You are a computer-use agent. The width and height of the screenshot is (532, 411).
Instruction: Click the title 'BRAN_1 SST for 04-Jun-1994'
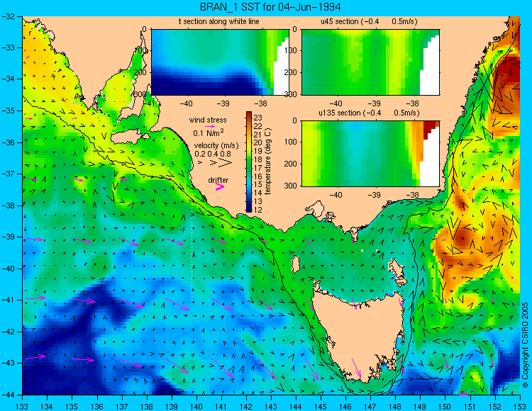(x=270, y=7)
